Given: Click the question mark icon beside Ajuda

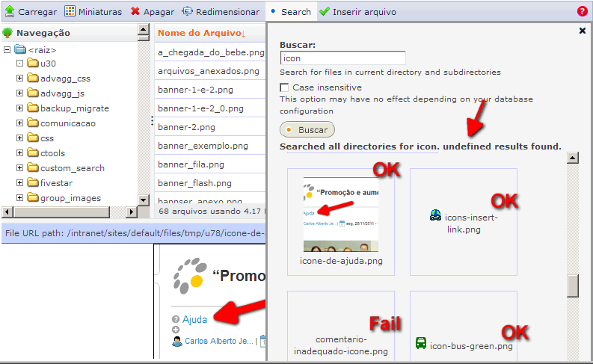Looking at the screenshot, I should point(176,319).
